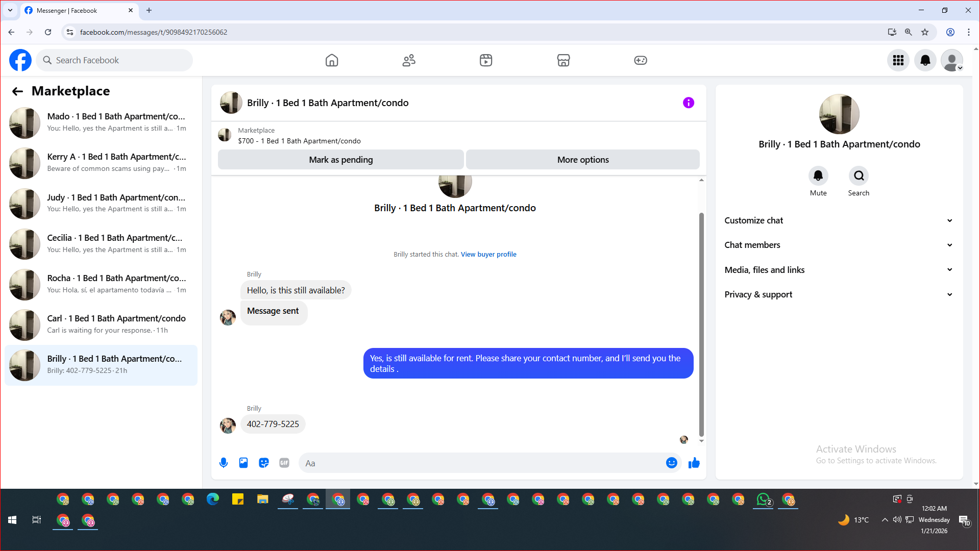The height and width of the screenshot is (551, 980).
Task: Open the Chrome three-dot menu
Action: pos(969,32)
